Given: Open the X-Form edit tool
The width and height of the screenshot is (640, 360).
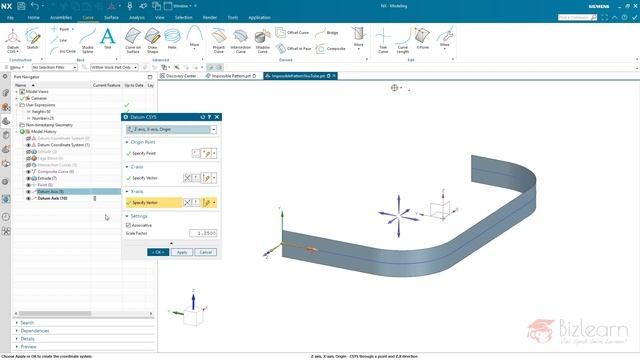Looking at the screenshot, I should tap(422, 39).
